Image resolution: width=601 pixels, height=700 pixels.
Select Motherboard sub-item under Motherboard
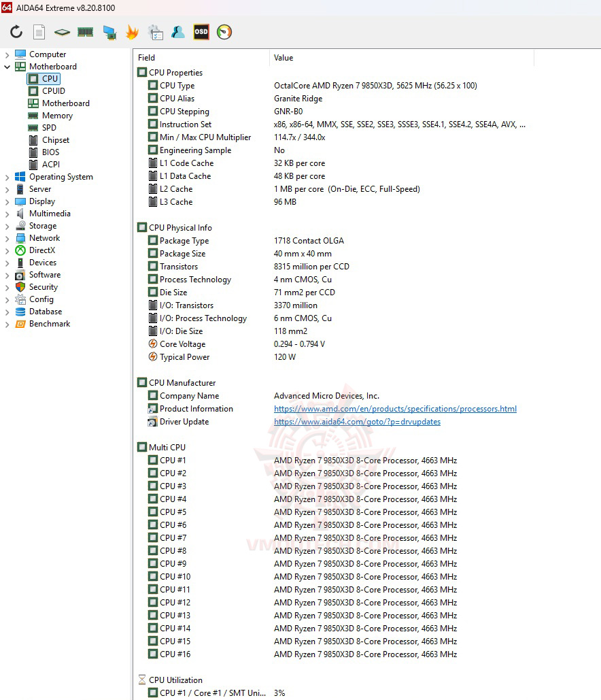coord(59,103)
